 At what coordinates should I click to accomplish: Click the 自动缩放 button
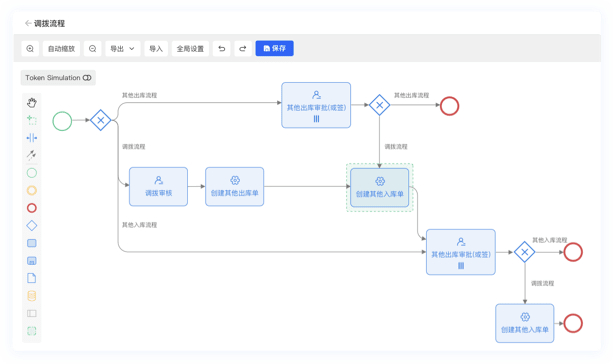tap(61, 49)
